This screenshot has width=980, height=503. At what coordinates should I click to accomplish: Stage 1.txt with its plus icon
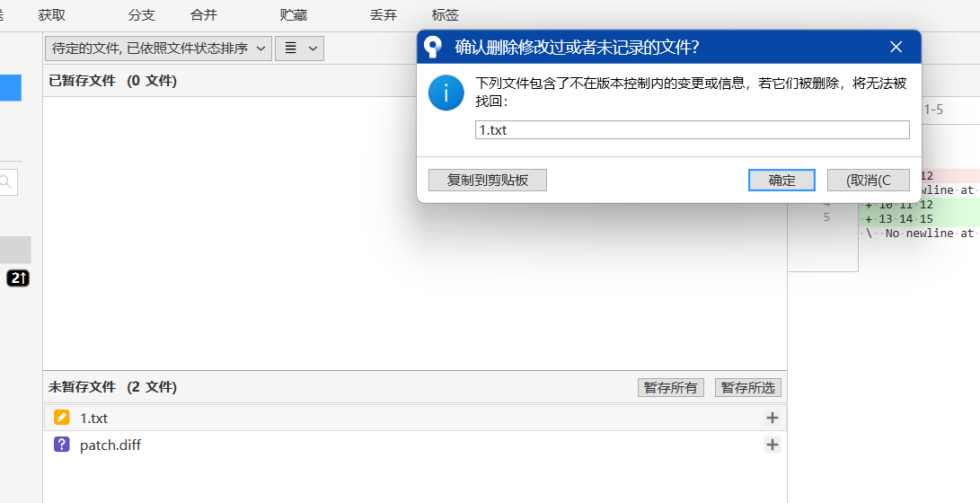tap(773, 418)
